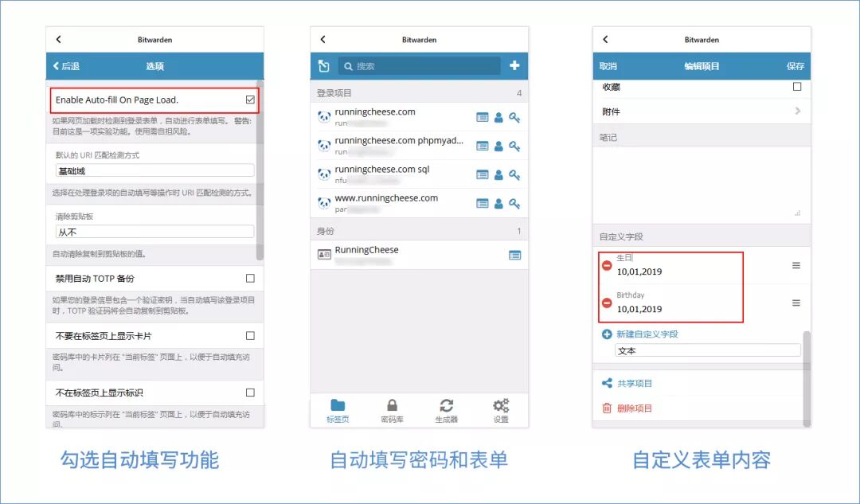Click the options panel scrollbar
The width and height of the screenshot is (860, 504).
[x=260, y=170]
